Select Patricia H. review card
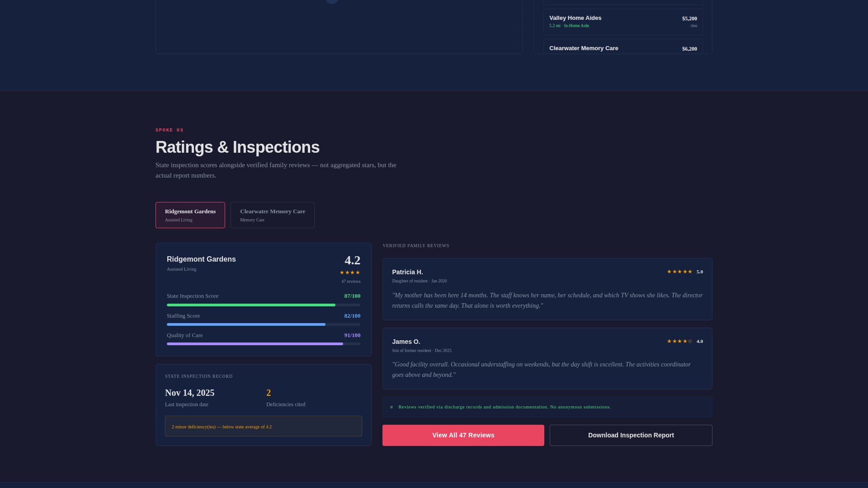Viewport: 868px width, 488px height. point(547,289)
